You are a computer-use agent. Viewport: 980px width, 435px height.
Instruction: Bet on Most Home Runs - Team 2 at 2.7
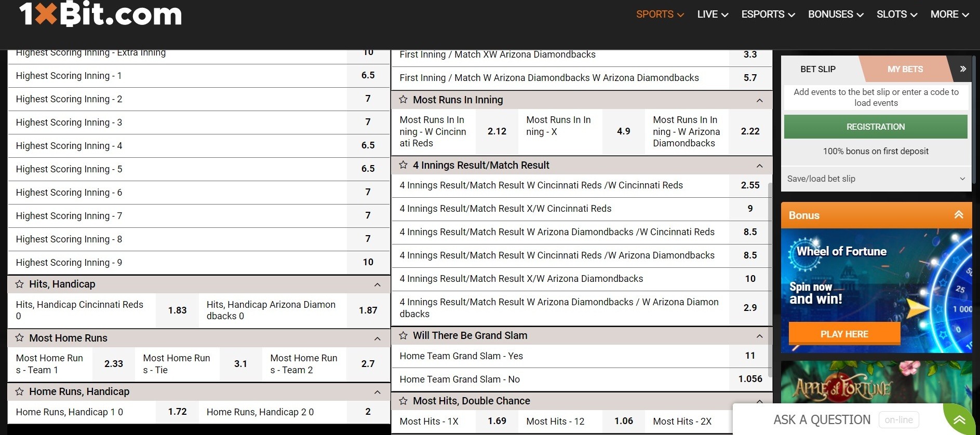(x=368, y=364)
